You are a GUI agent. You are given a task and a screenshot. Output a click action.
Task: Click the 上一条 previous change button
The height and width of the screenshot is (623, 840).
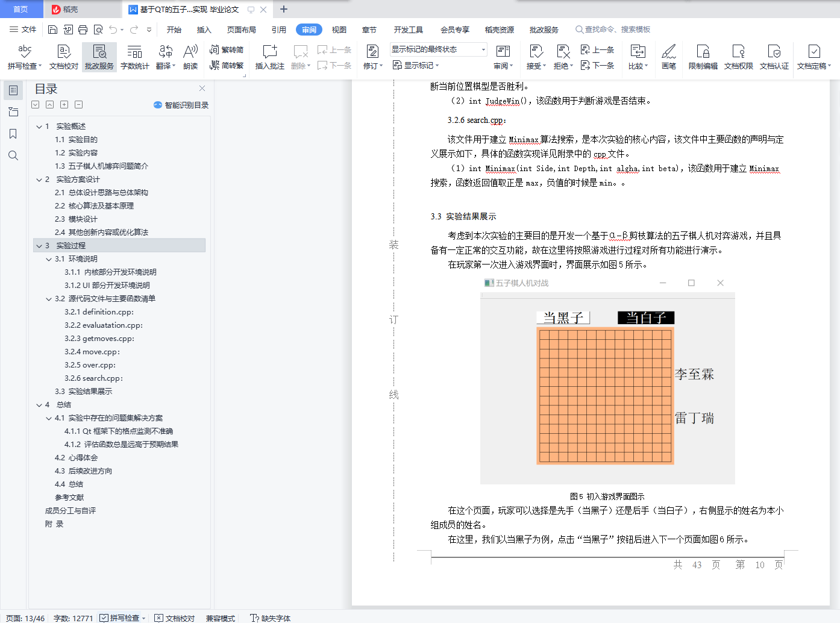tap(597, 50)
